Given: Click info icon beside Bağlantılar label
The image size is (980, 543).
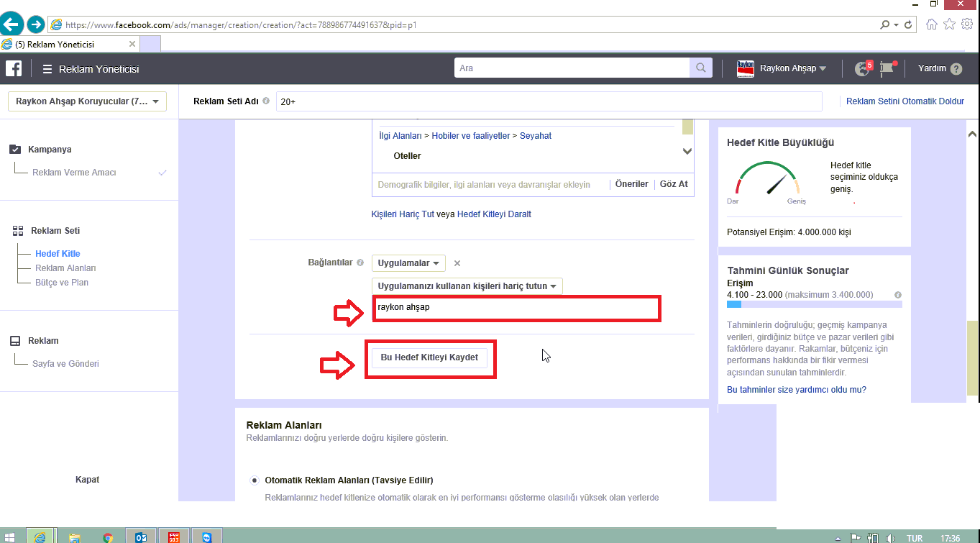Looking at the screenshot, I should pos(360,263).
